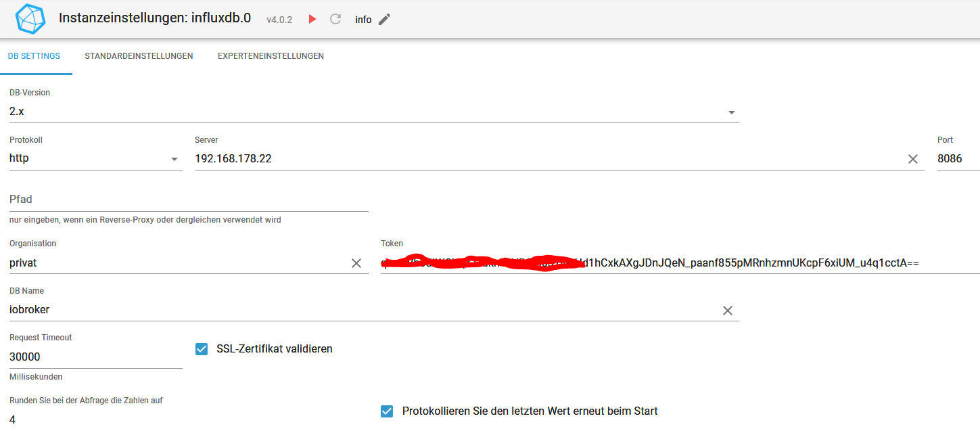Screen dimensions: 980x431
Task: Start the instance with red play icon
Action: [312, 19]
